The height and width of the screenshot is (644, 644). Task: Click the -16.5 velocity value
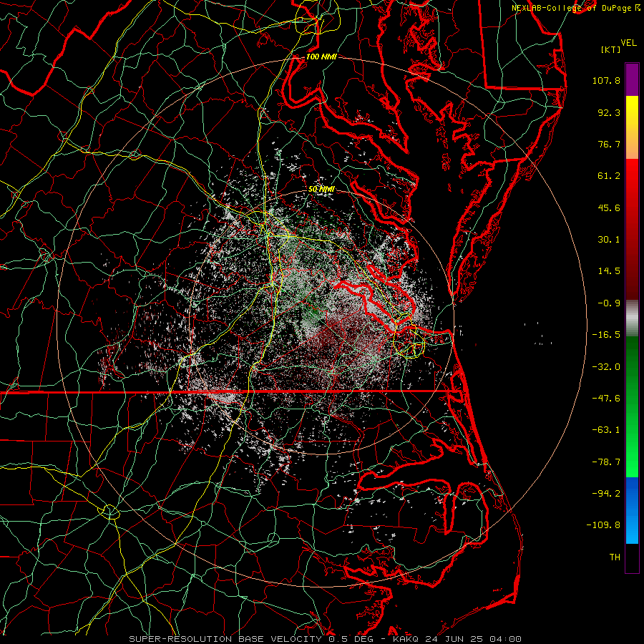click(606, 335)
